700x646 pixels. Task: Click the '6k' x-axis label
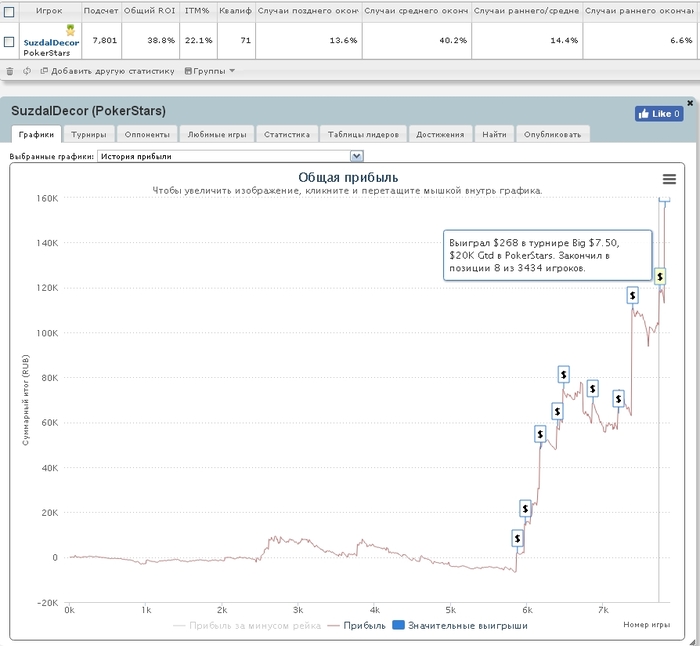(527, 610)
